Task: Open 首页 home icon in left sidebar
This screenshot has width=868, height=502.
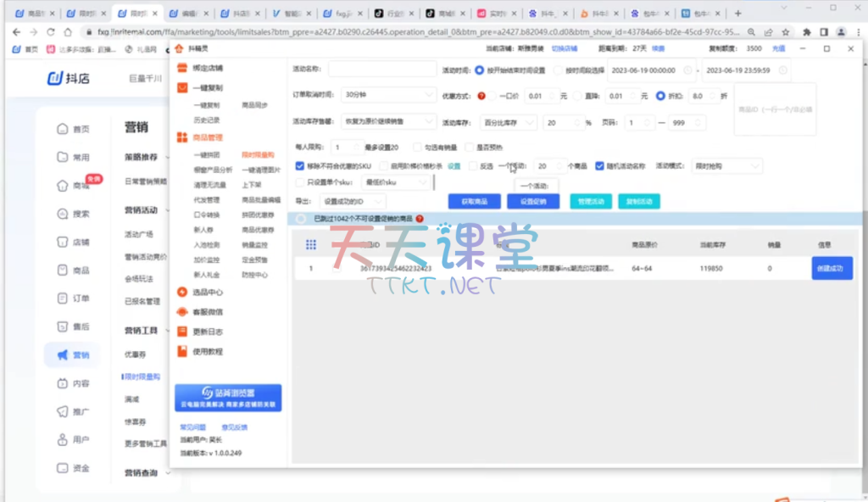Action: tap(62, 129)
